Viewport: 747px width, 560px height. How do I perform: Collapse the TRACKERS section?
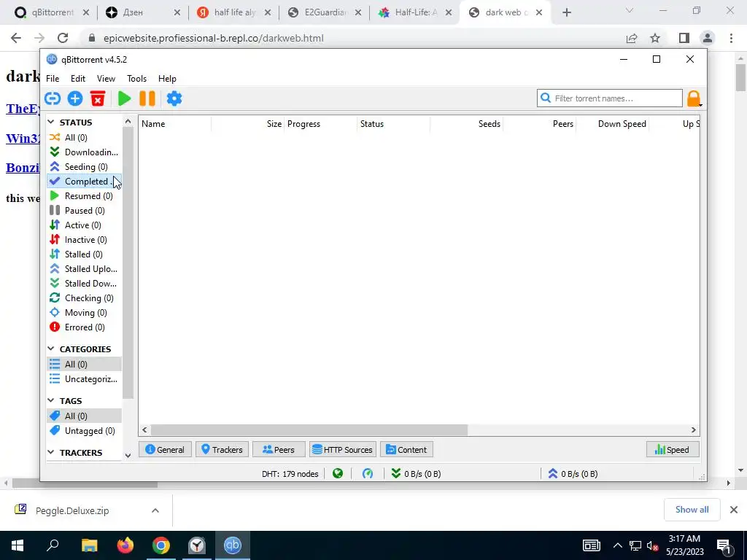pyautogui.click(x=51, y=452)
